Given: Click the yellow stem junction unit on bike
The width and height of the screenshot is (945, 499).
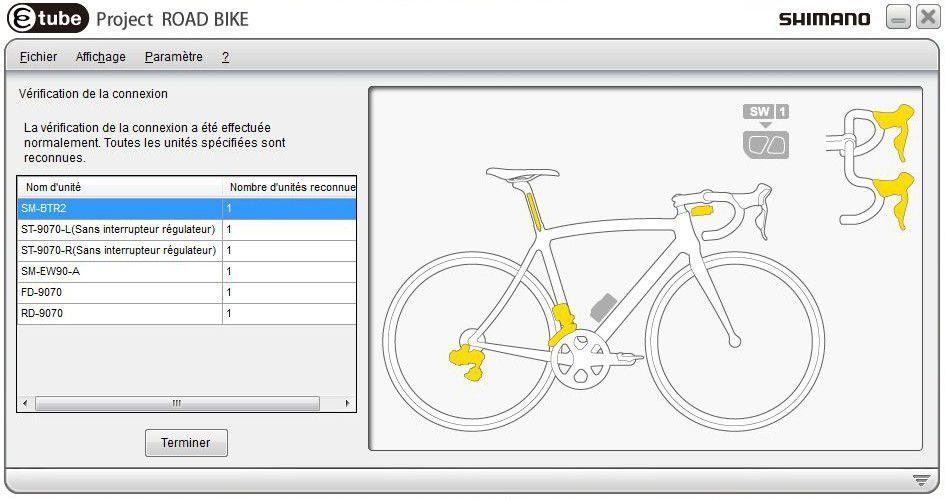Looking at the screenshot, I should (702, 210).
